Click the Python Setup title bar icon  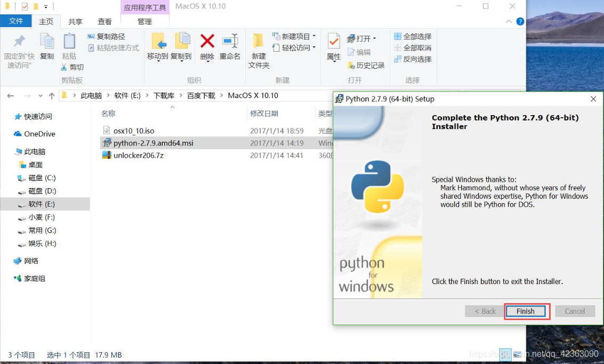(x=339, y=99)
